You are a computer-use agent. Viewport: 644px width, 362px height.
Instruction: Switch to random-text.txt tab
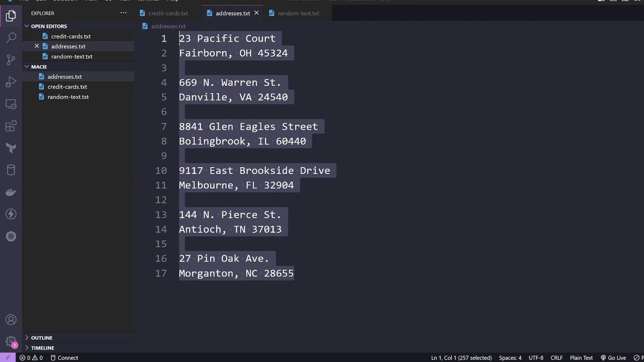click(298, 13)
